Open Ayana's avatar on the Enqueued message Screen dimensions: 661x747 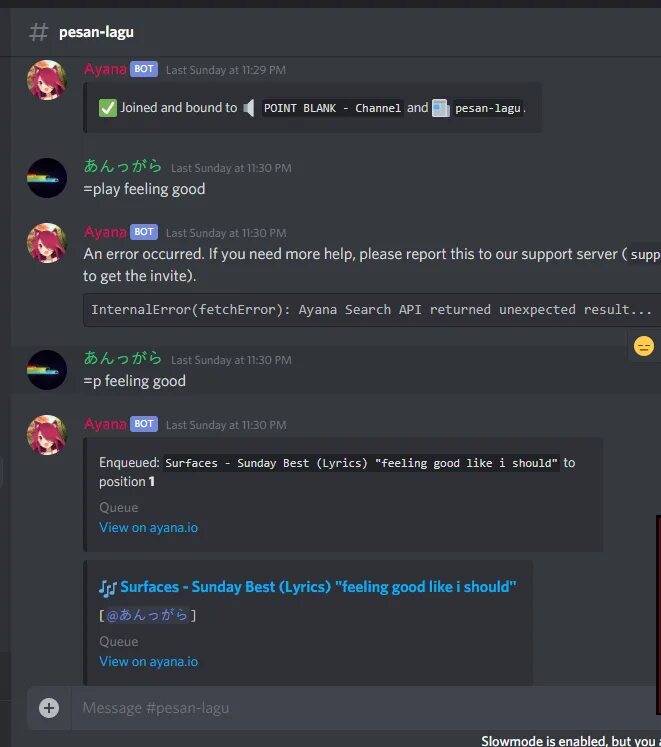coord(46,435)
